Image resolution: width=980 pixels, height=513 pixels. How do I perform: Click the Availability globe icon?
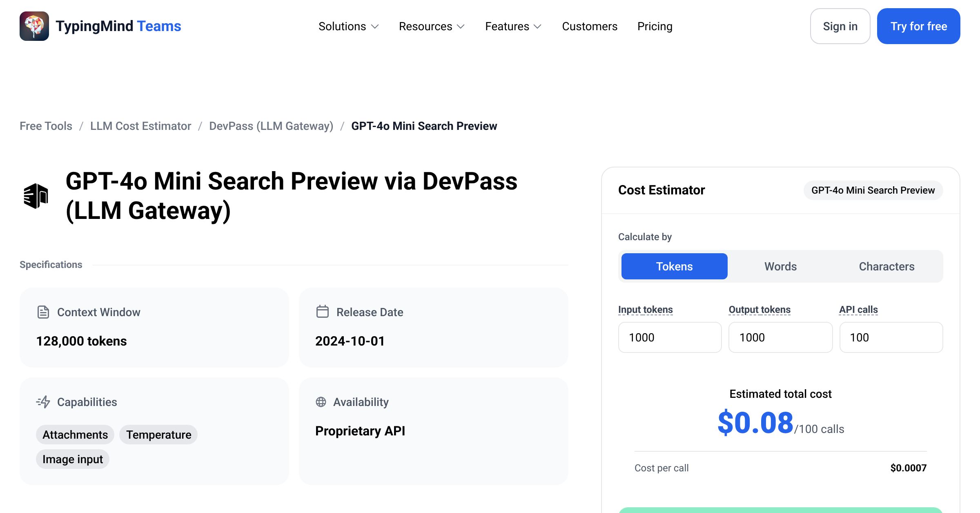tap(321, 402)
